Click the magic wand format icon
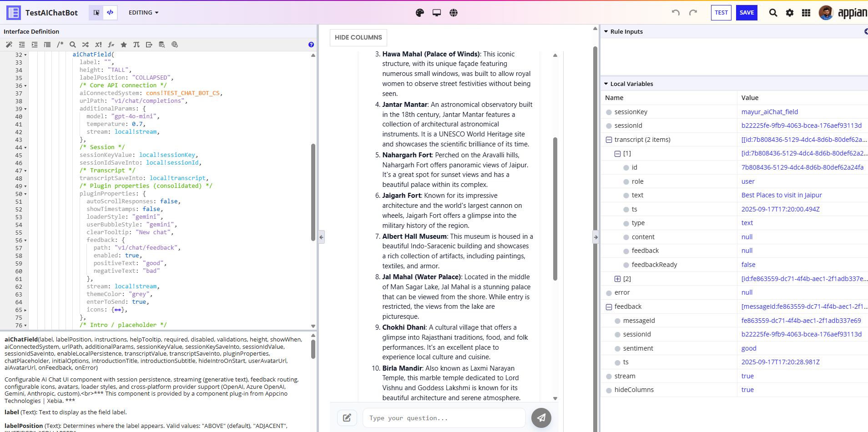 [x=9, y=45]
